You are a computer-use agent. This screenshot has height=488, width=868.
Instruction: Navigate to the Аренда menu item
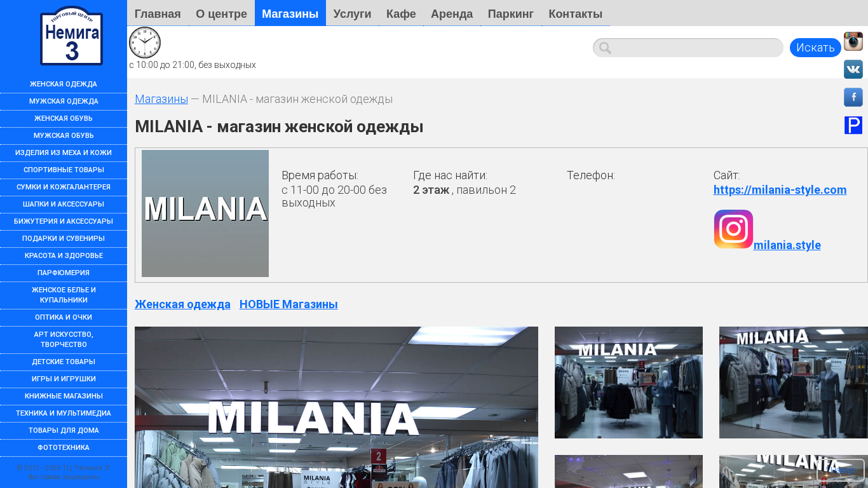452,13
